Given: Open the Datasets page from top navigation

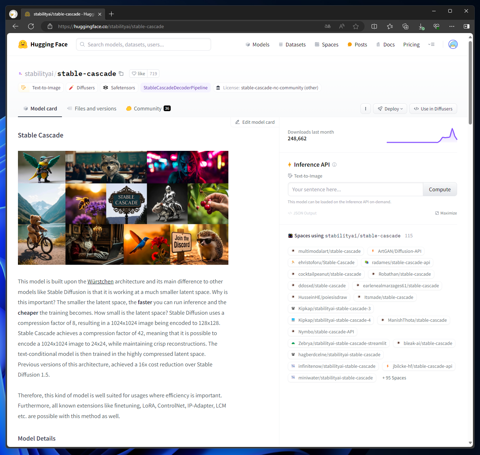Looking at the screenshot, I should click(292, 44).
